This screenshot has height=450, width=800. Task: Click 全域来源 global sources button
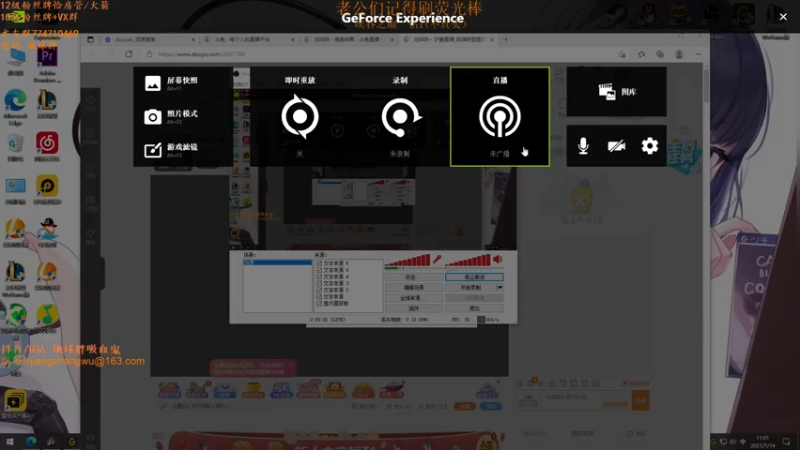click(x=414, y=298)
